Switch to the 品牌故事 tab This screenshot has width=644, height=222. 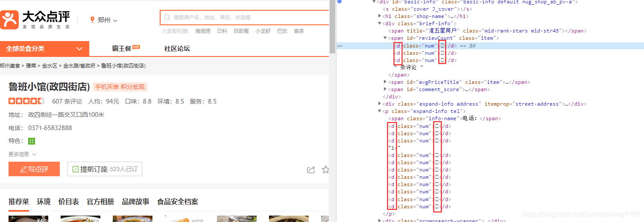136,201
